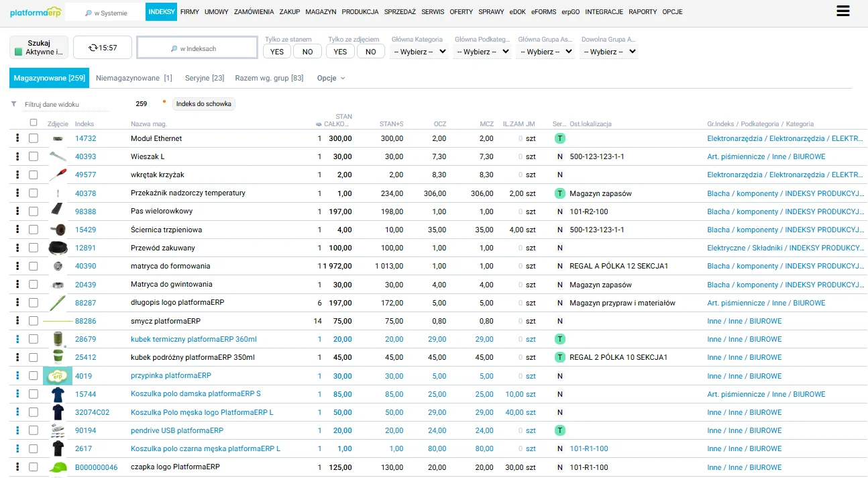Screen dimensions: 868x478
Task: Switch to the Seryjne [23] tab
Action: point(205,78)
